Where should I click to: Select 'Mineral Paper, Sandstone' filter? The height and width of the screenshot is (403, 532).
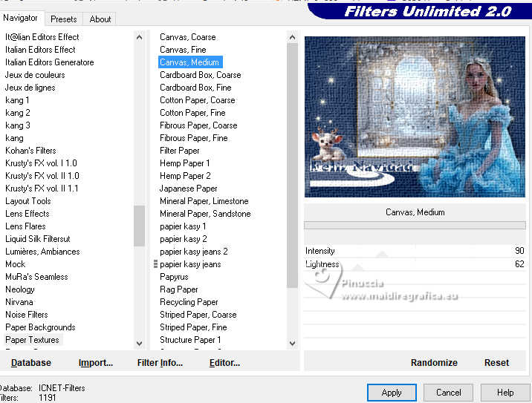pyautogui.click(x=205, y=214)
